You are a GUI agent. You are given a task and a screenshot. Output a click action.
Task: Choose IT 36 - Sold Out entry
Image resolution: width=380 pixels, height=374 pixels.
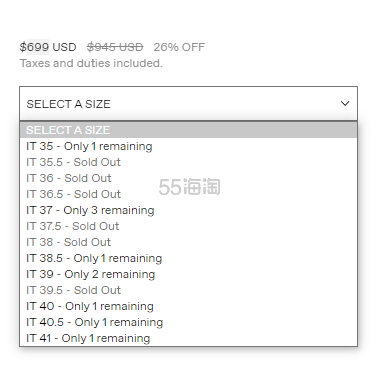coord(188,178)
